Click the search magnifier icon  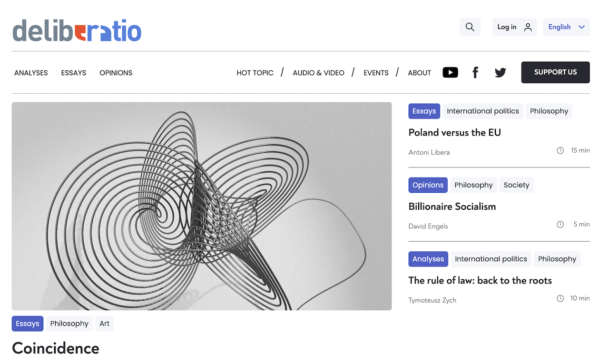click(x=470, y=27)
